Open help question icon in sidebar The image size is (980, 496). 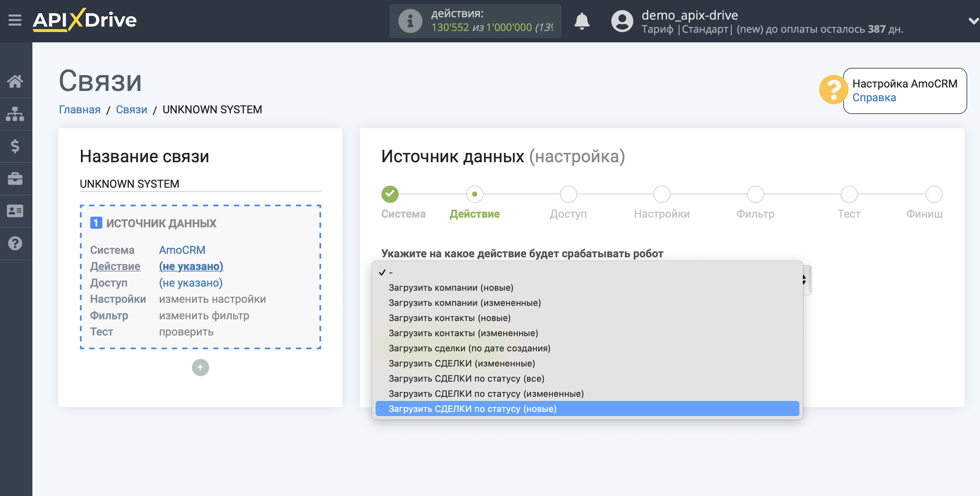pos(15,243)
